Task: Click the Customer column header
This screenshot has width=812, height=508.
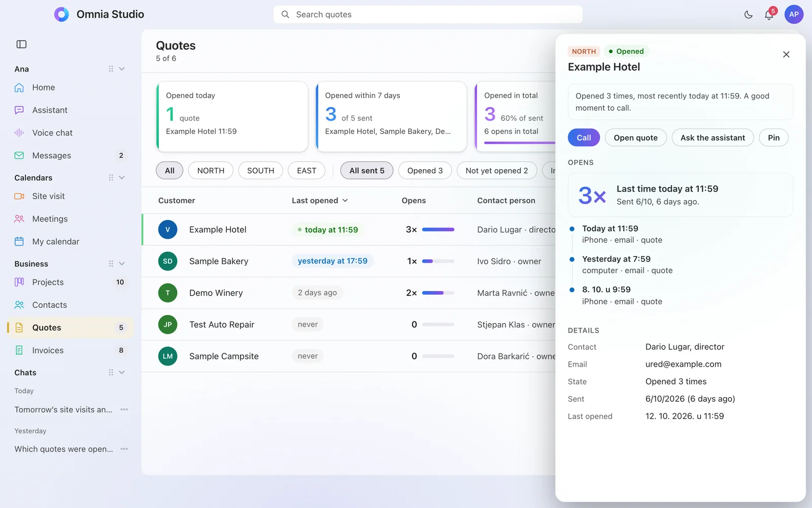Action: [x=177, y=201]
